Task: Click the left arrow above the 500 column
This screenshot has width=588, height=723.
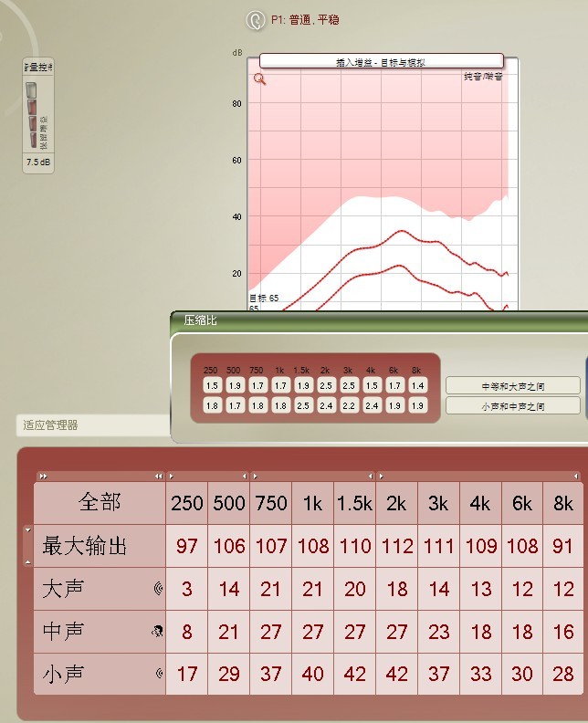Action: pyautogui.click(x=244, y=477)
